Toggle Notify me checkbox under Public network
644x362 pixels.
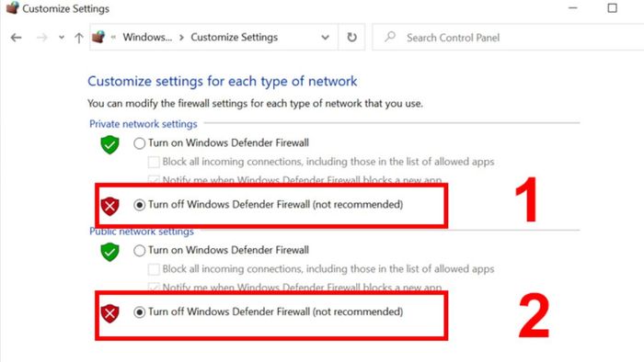[154, 287]
